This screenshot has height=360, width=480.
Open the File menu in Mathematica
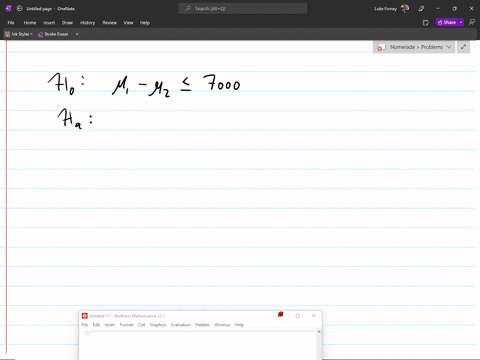(85, 325)
